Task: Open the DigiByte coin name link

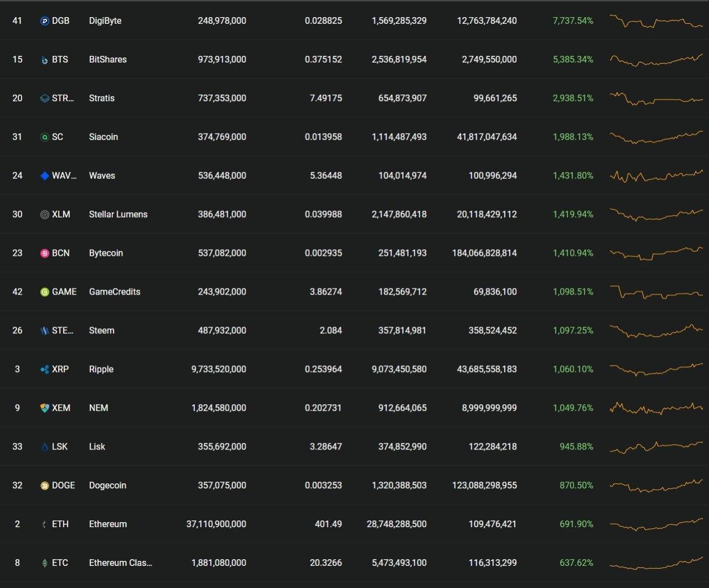Action: pyautogui.click(x=105, y=20)
